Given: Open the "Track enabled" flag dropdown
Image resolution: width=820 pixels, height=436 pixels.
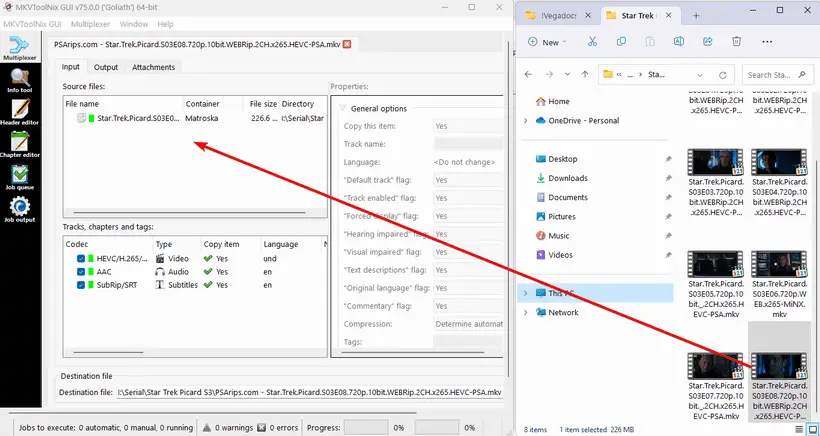Looking at the screenshot, I should click(x=468, y=198).
